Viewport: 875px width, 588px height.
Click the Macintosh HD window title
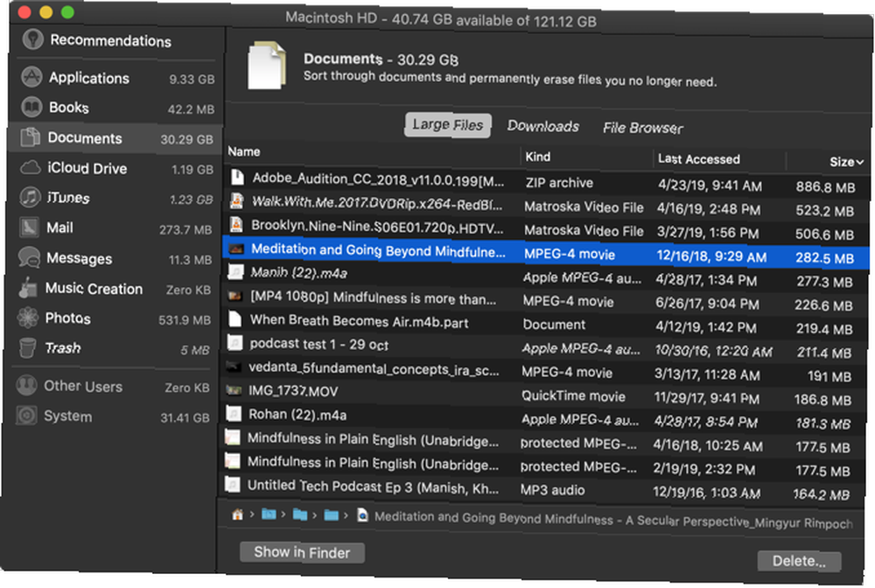click(441, 19)
